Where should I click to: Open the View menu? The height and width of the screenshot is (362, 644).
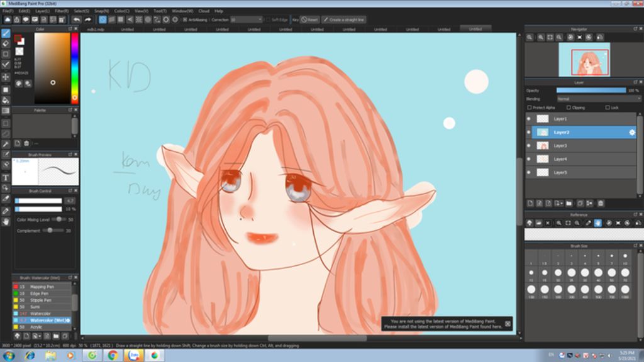(142, 11)
